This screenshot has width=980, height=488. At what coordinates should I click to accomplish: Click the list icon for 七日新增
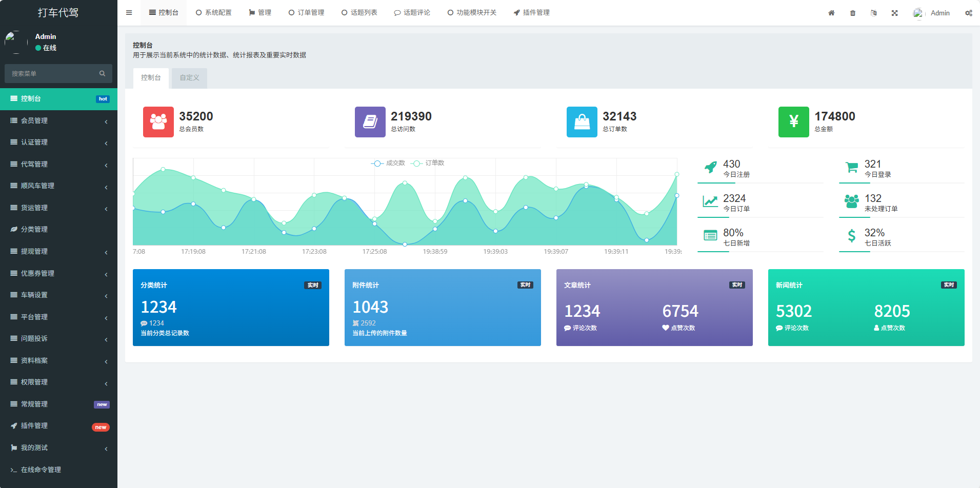(x=710, y=236)
